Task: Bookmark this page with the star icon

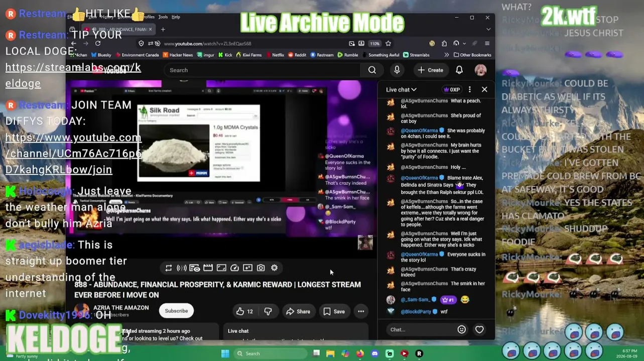Action: (388, 44)
